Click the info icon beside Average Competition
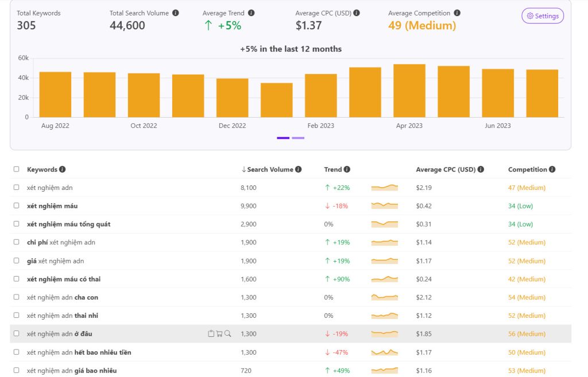This screenshot has height=377, width=588. [457, 13]
